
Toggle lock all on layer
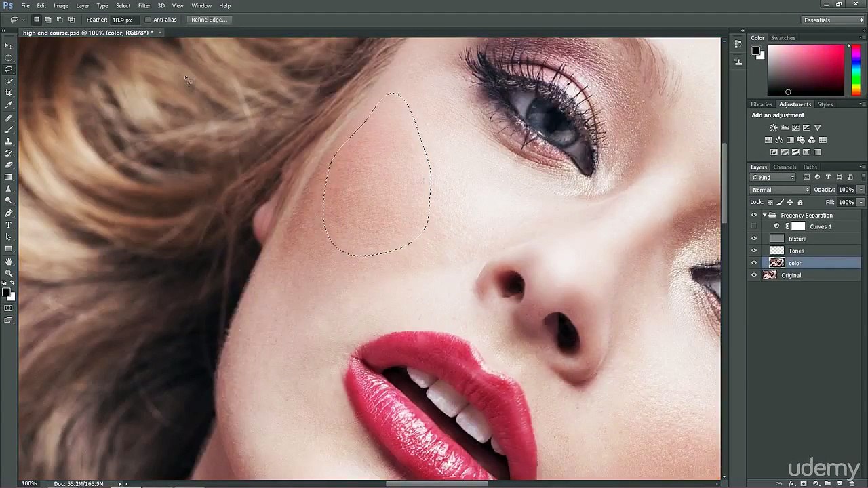pos(800,202)
